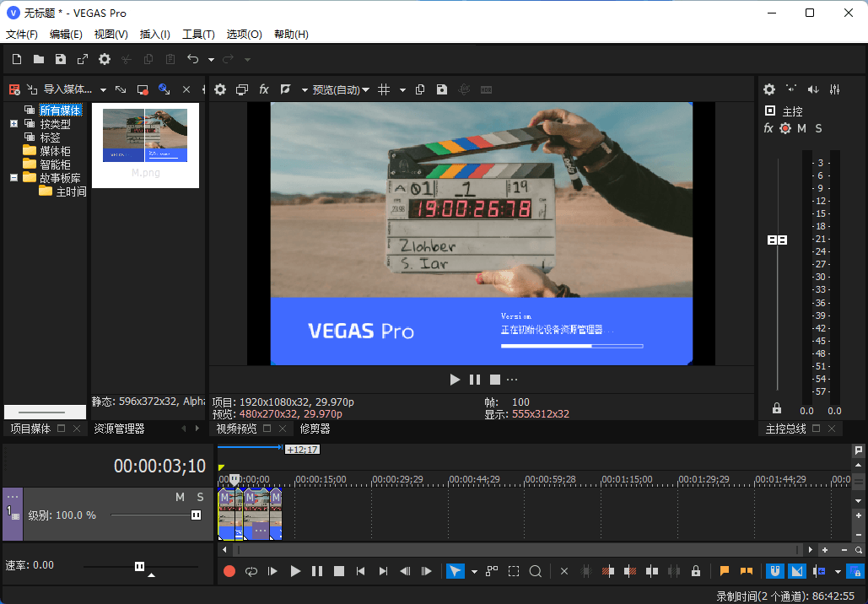Pause playback in the preview window

[475, 380]
